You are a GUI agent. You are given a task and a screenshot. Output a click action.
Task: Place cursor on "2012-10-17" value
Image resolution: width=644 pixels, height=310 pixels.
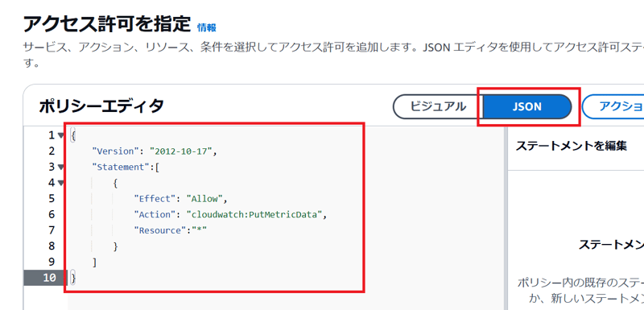click(x=181, y=151)
